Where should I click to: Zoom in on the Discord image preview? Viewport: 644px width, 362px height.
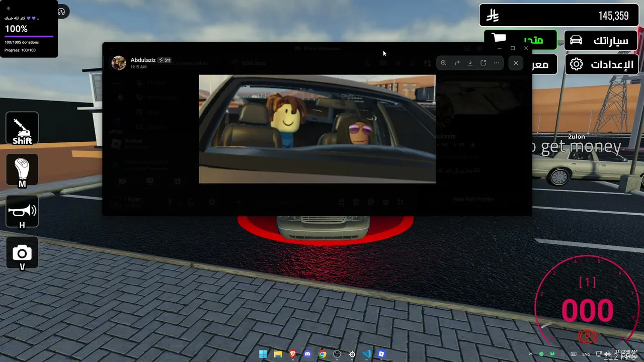click(443, 63)
